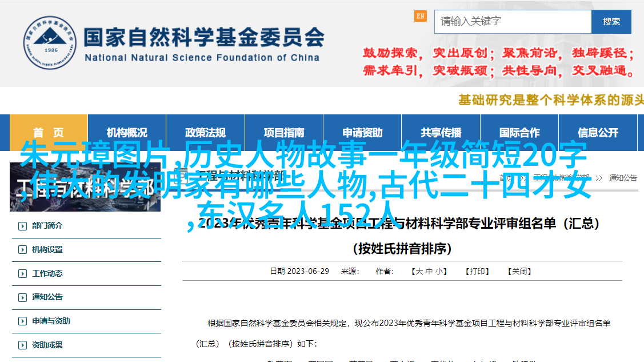
Task: Click the arrow icon beside 资助成果
Action: tap(23, 345)
